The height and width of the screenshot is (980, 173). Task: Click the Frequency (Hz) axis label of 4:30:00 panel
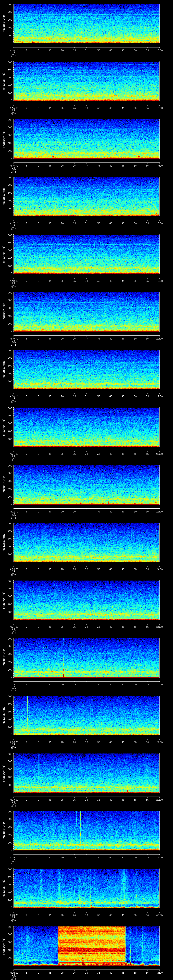[4, 946]
